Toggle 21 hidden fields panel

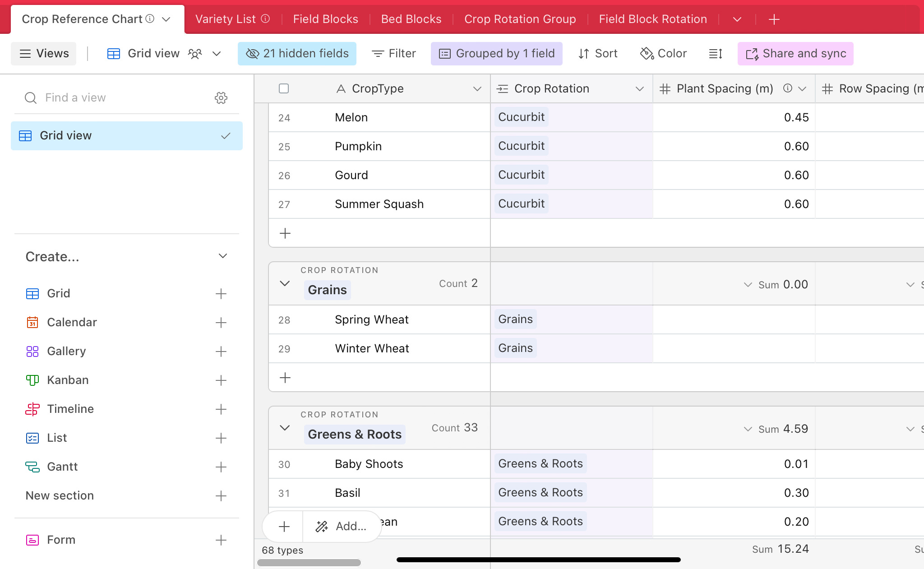click(297, 54)
